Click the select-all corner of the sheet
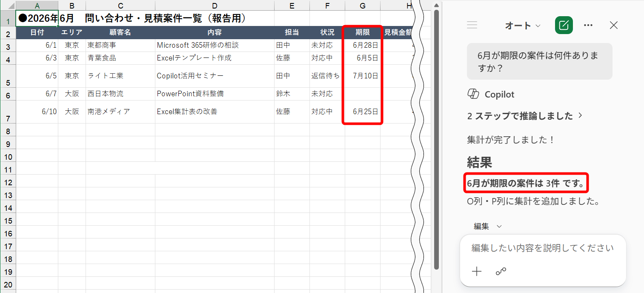This screenshot has width=644, height=293. [8, 5]
